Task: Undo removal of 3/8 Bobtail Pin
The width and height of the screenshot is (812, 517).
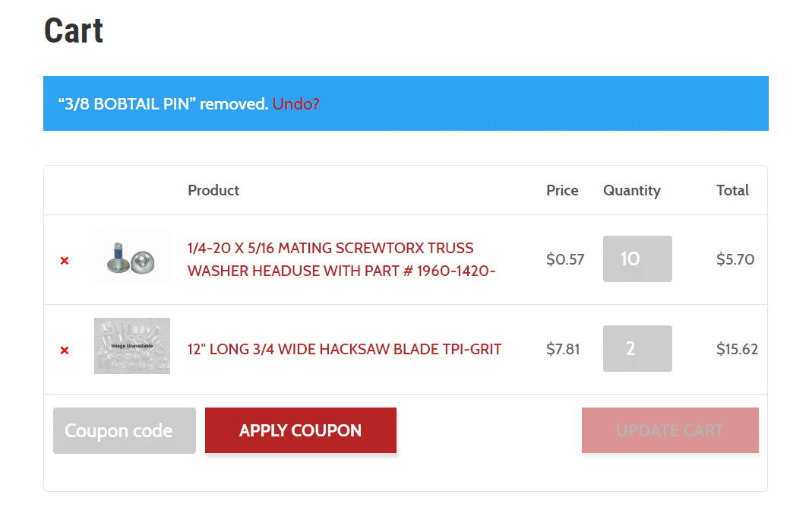Action: (295, 103)
